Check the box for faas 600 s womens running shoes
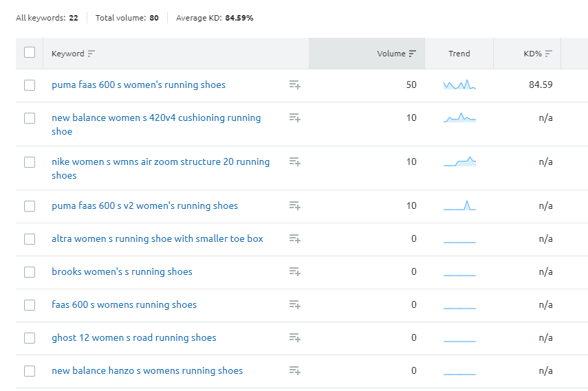Viewport: 588px width, 391px height. point(30,305)
